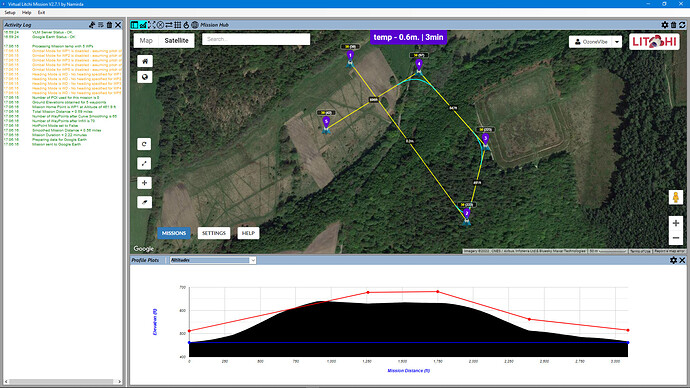Viewport: 690px width, 388px height.
Task: Expand the OzoneVibe account dropdown arrow
Action: coord(617,42)
